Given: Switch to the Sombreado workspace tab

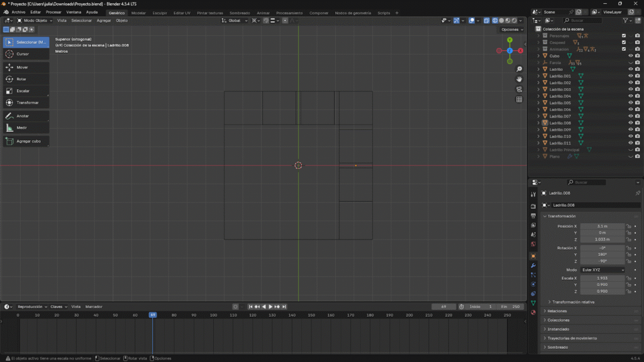Looking at the screenshot, I should tap(239, 13).
